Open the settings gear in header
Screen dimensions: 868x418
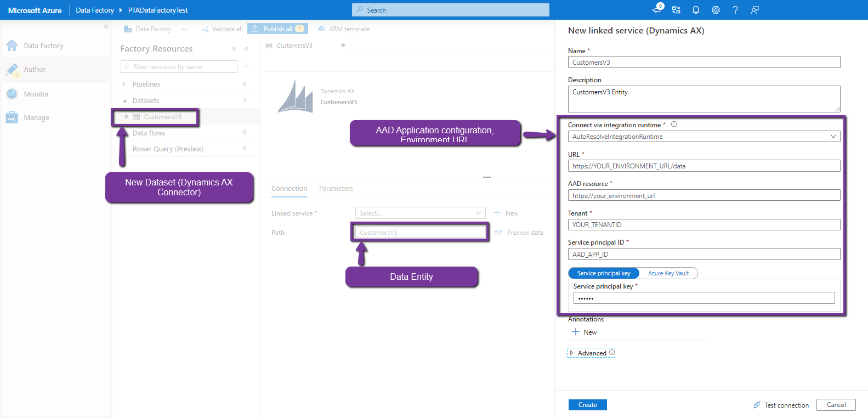716,10
